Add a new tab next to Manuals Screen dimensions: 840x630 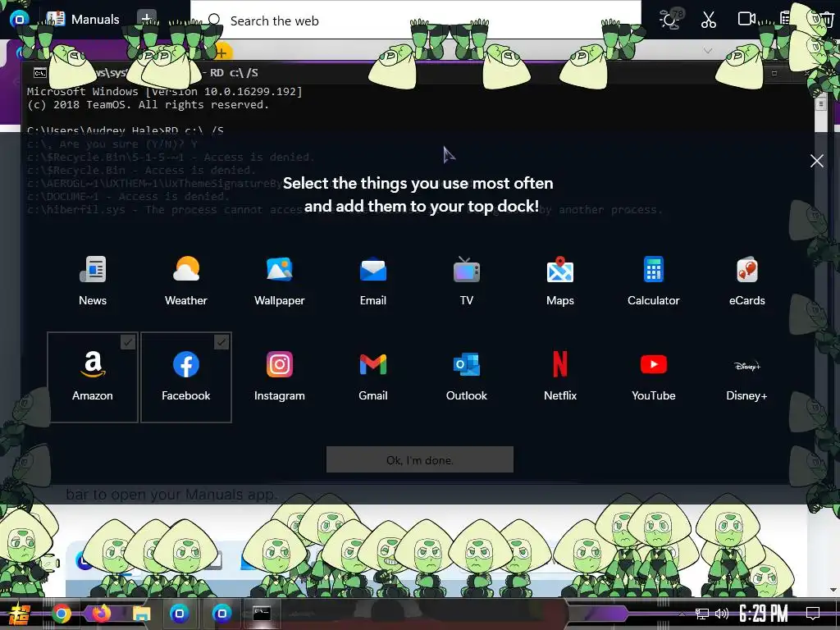(x=146, y=18)
